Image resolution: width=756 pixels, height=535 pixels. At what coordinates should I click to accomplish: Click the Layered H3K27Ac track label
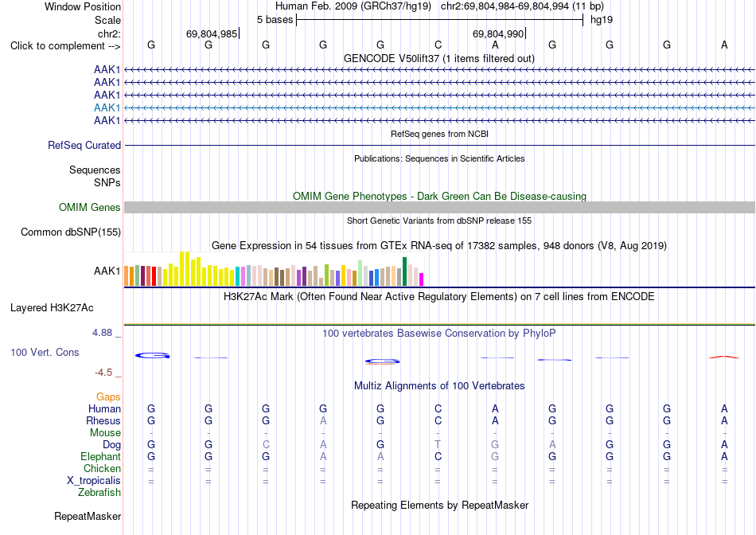click(52, 308)
